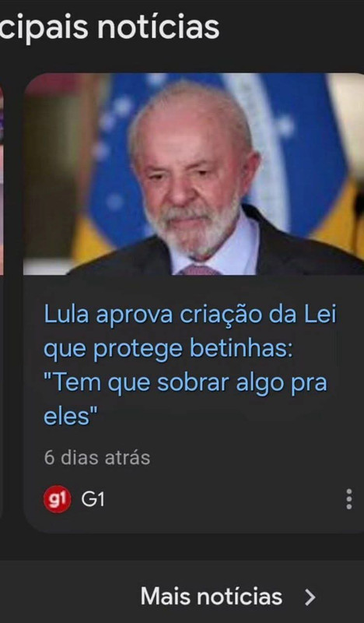Click the quoted line "Tem que sobrar algo pra"

185,383
